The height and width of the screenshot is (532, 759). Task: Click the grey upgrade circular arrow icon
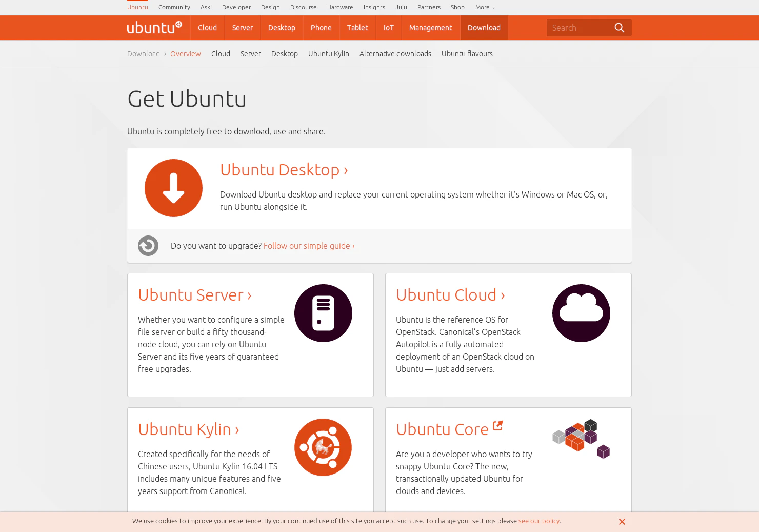coord(148,246)
